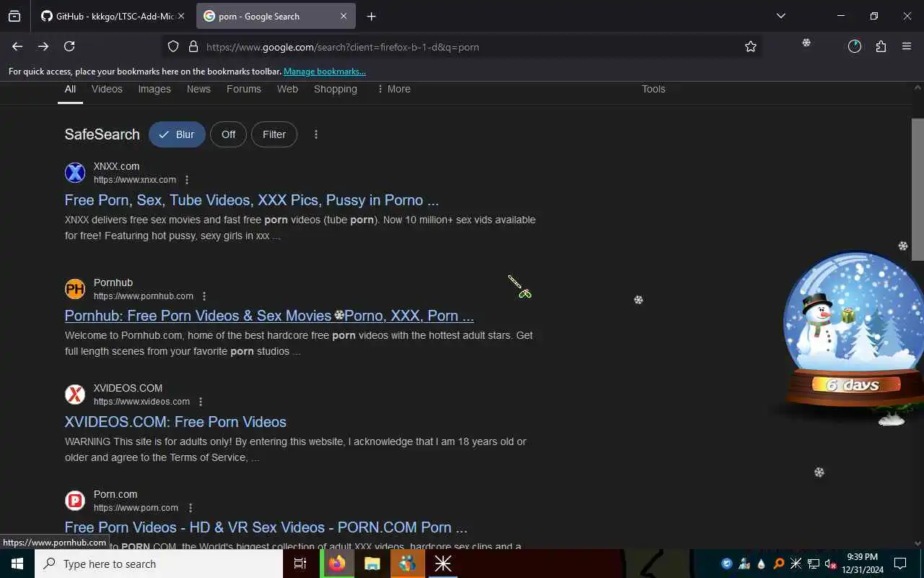Viewport: 924px width, 578px height.
Task: Open the circular account icon in toolbar
Action: (x=855, y=46)
